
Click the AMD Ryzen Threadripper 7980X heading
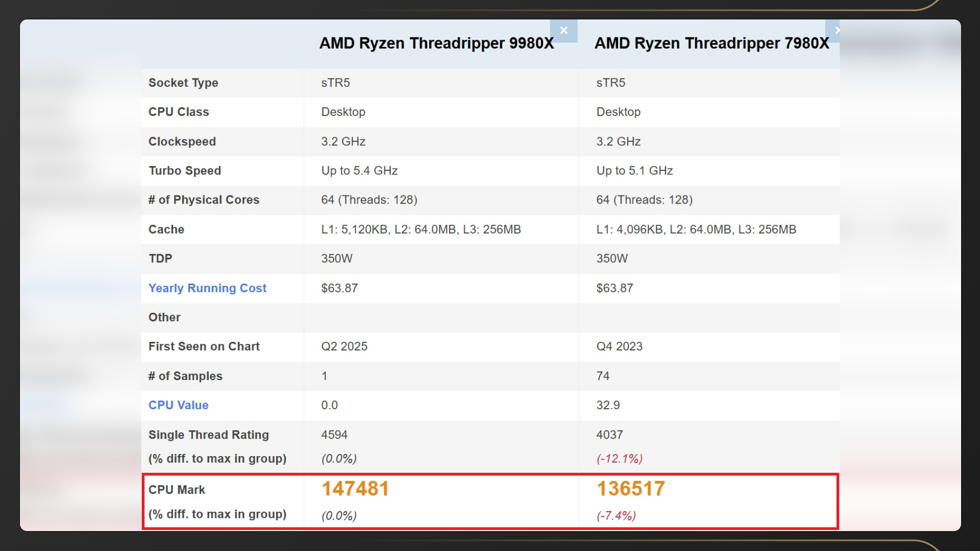[712, 43]
